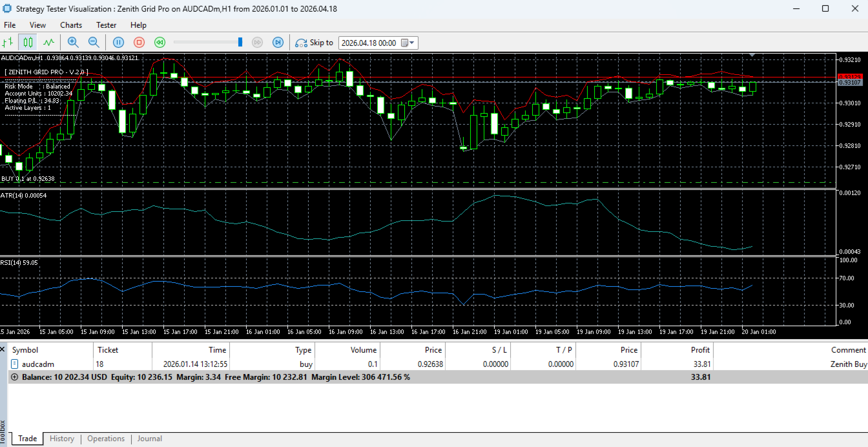Open the Charts menu
Screen dimensions: 868x447
tap(71, 25)
